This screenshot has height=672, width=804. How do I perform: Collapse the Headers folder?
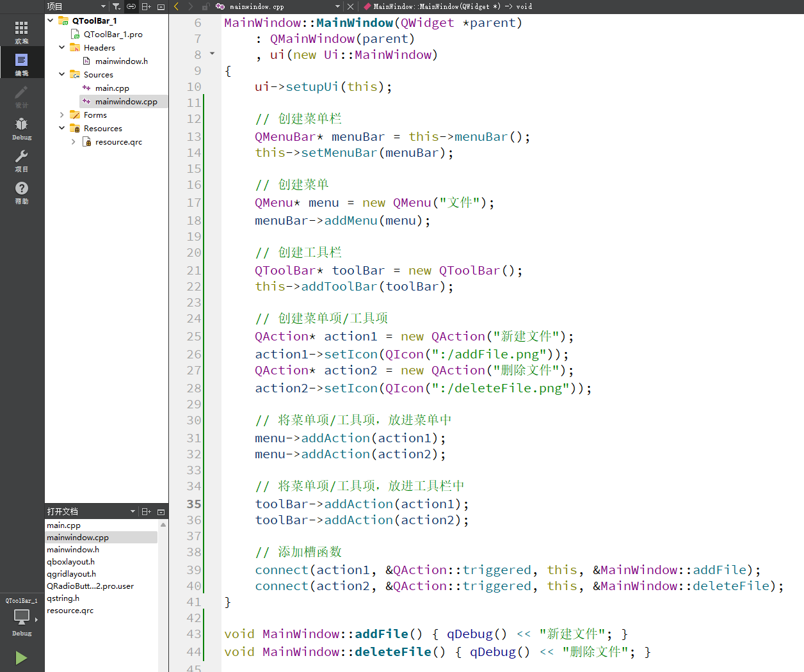62,47
